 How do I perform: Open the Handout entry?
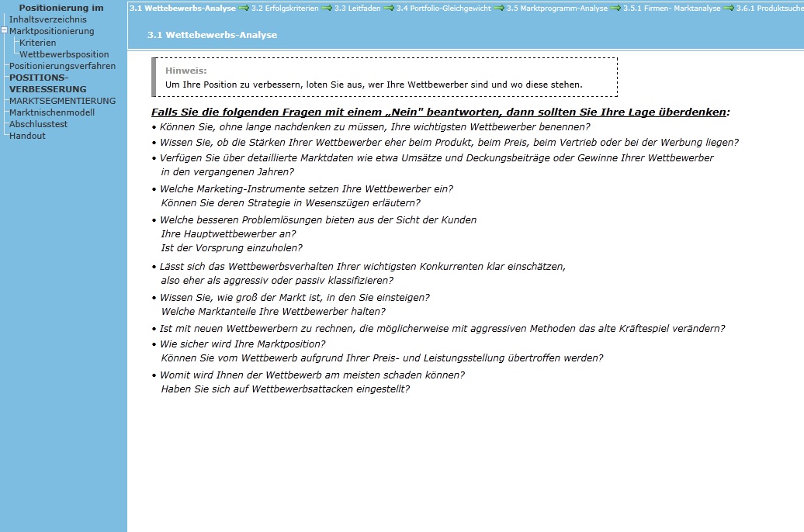(x=27, y=136)
